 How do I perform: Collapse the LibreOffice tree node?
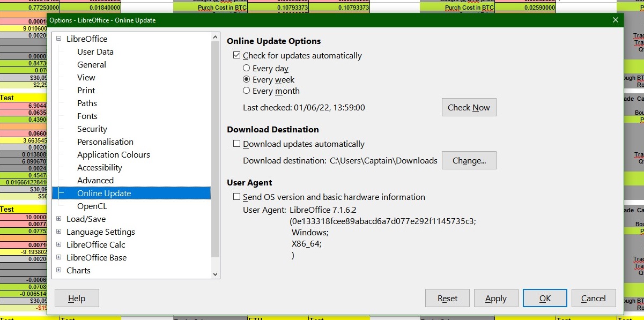pyautogui.click(x=59, y=39)
